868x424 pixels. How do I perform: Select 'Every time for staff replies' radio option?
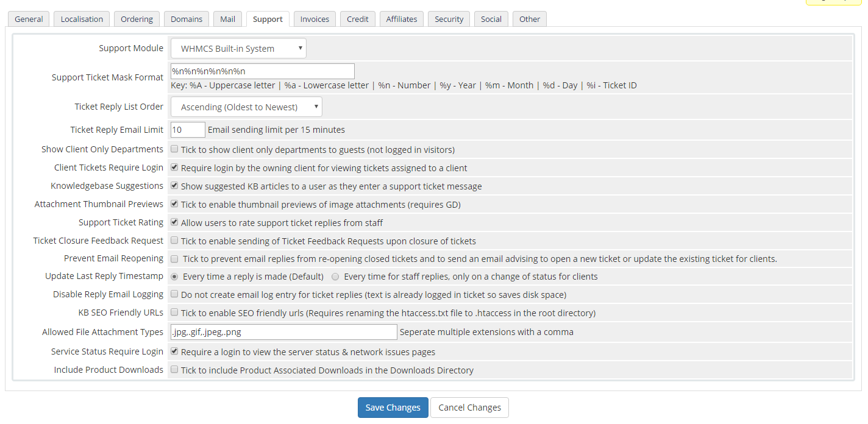click(x=336, y=277)
